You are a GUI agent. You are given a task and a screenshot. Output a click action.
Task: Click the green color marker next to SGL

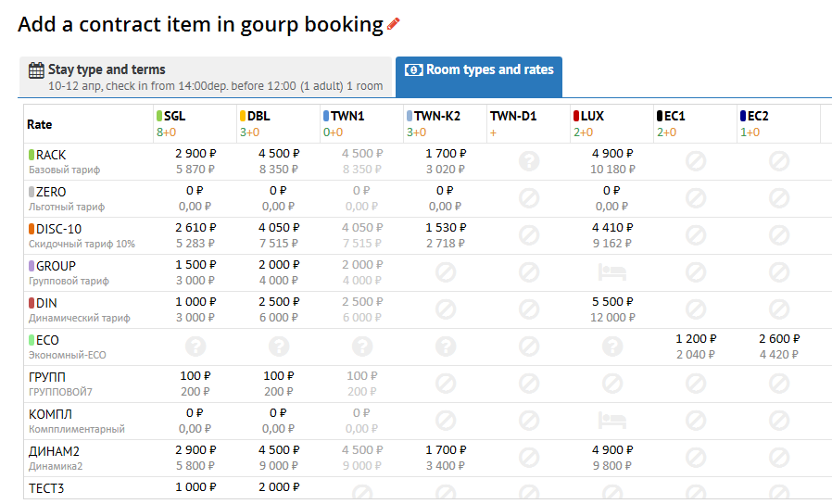(x=159, y=117)
